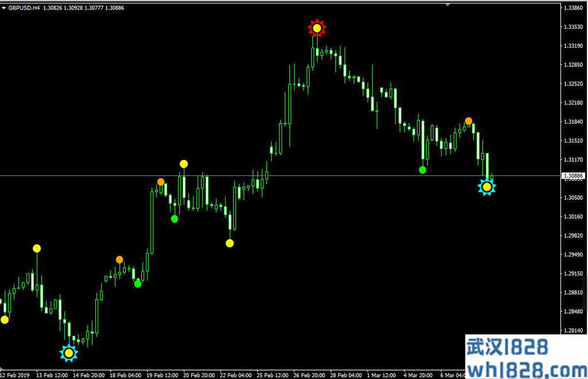Click the orange dot near the 1.29490 level
The image size is (588, 379).
point(119,260)
